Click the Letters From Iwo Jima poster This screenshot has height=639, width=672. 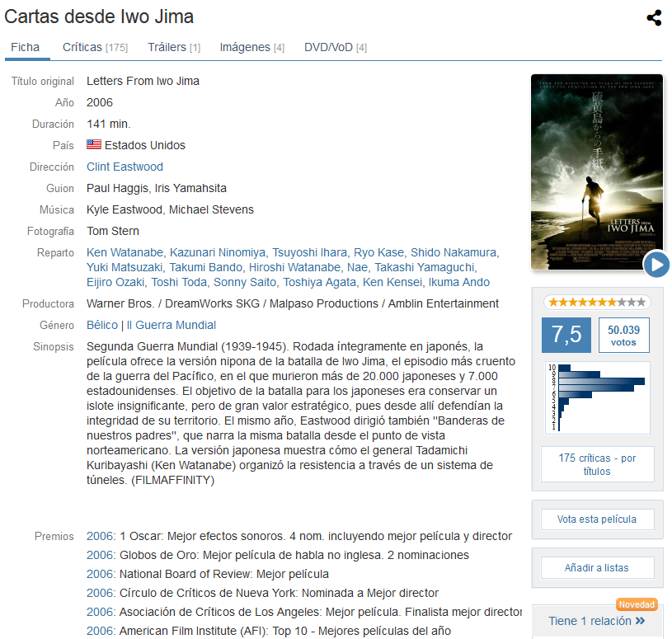597,172
